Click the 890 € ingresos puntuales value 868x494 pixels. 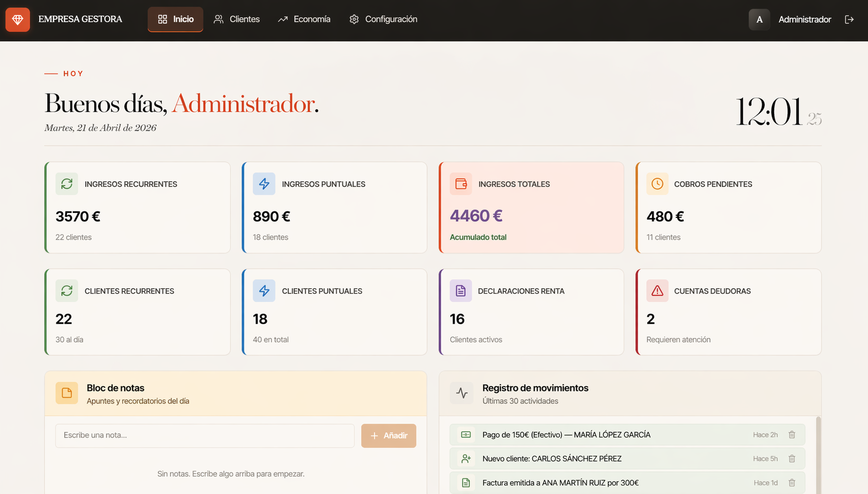(x=272, y=216)
